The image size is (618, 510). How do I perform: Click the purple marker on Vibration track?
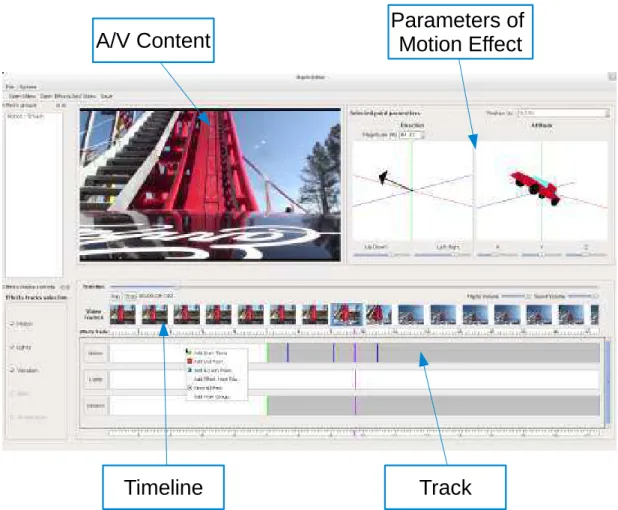tap(355, 406)
